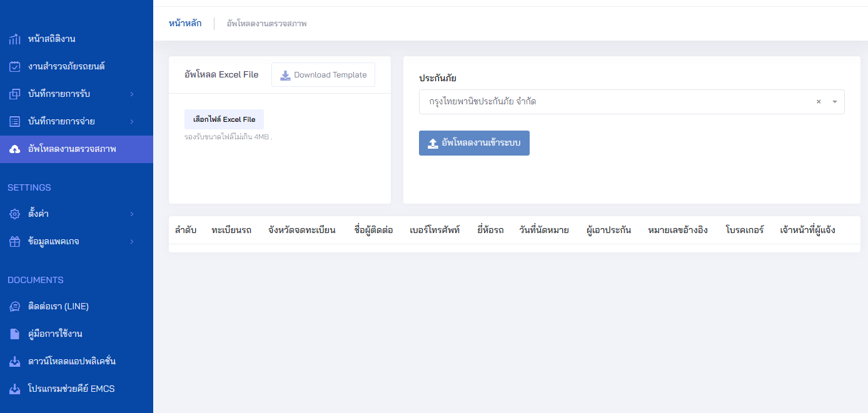Select the ข้อมูลแพคเกจ package icon
This screenshot has height=413, width=868.
tap(14, 241)
